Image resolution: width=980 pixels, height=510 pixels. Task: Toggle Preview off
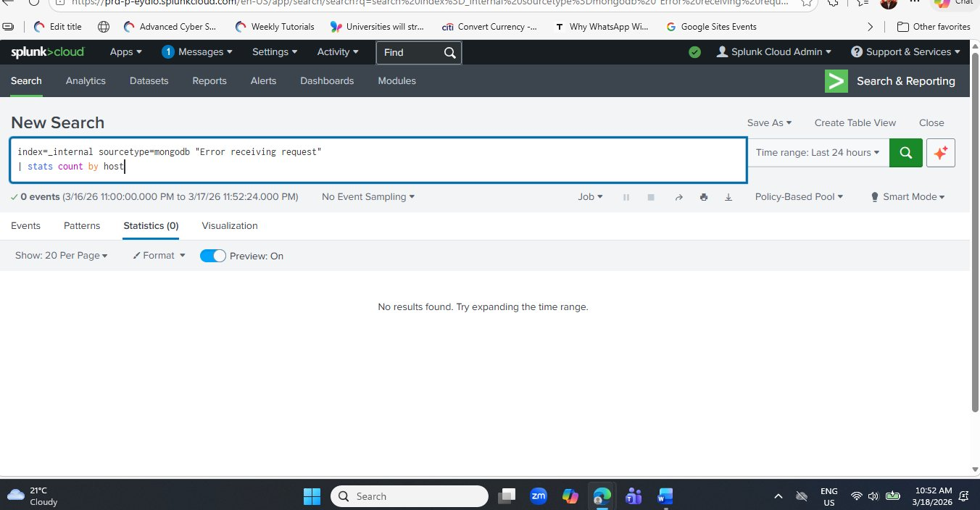[x=212, y=256]
